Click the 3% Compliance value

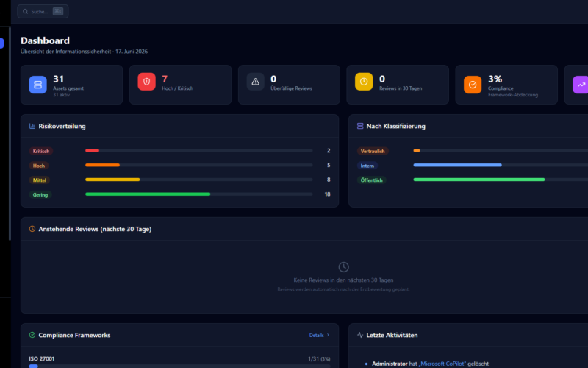tap(495, 79)
